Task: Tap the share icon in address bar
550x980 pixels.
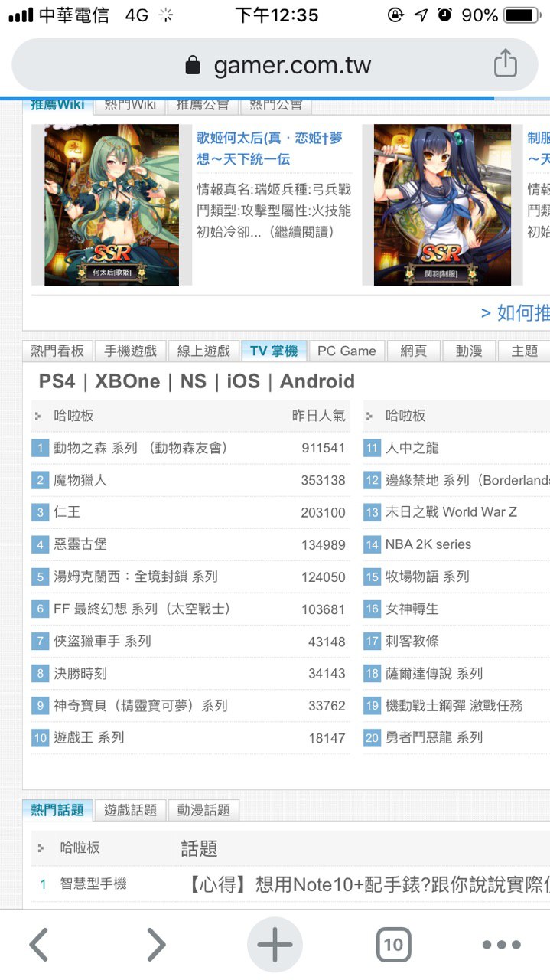Action: point(506,64)
